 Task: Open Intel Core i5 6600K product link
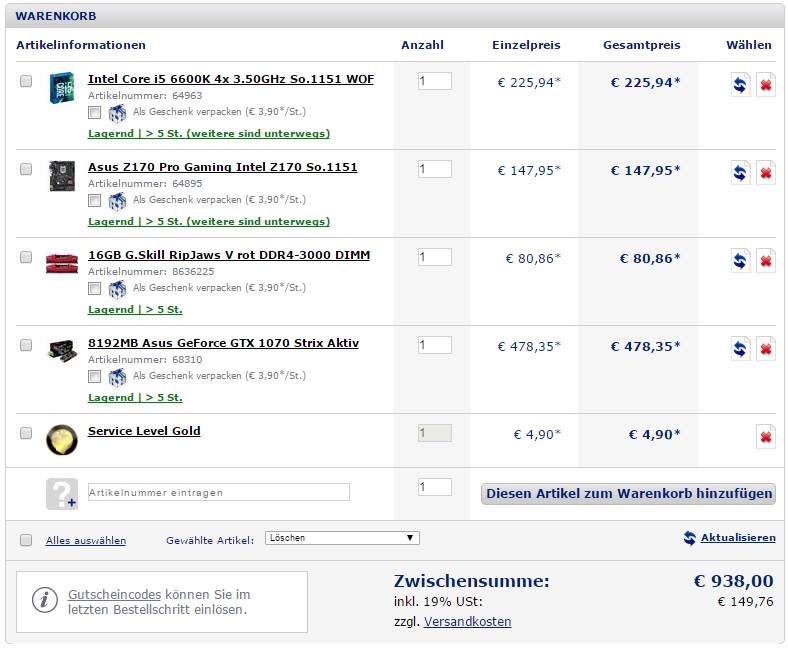click(231, 79)
